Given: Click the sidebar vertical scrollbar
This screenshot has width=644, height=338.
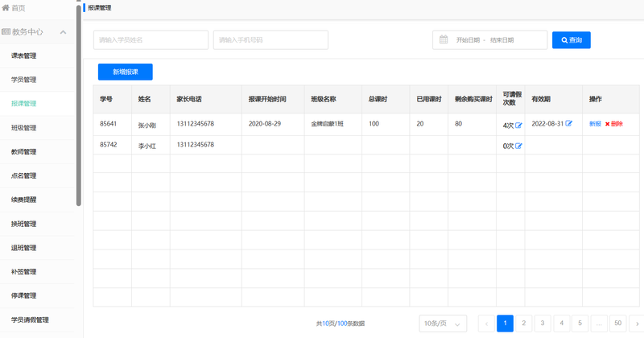Looking at the screenshot, I should pyautogui.click(x=79, y=105).
